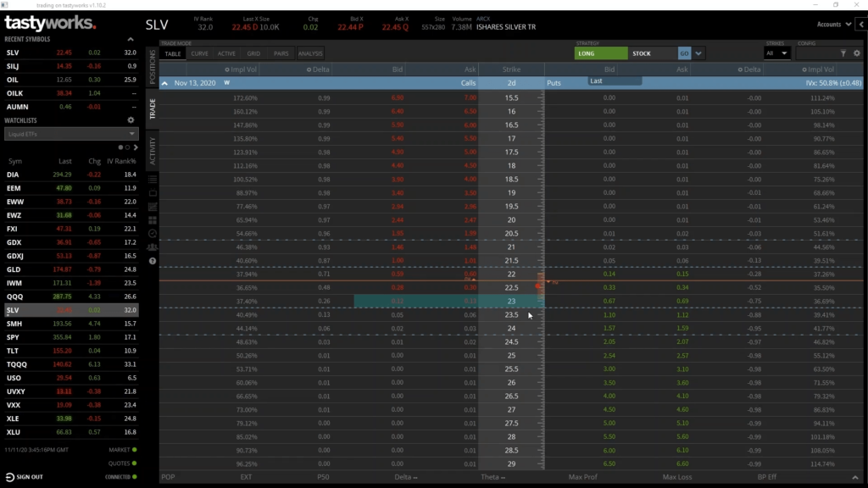Switch to the CURVE trade mode tab
This screenshot has height=488, width=868.
point(200,53)
